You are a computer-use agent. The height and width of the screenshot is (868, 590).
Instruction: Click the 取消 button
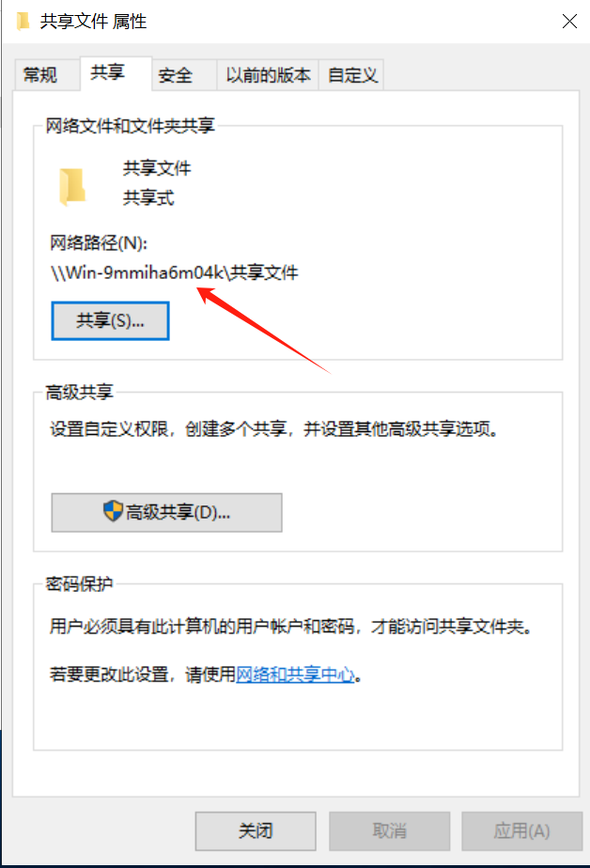pyautogui.click(x=390, y=831)
